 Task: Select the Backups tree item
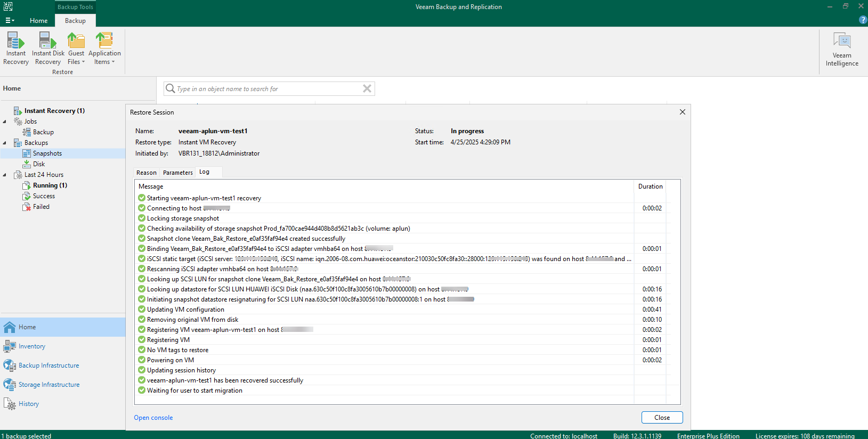[x=36, y=143]
